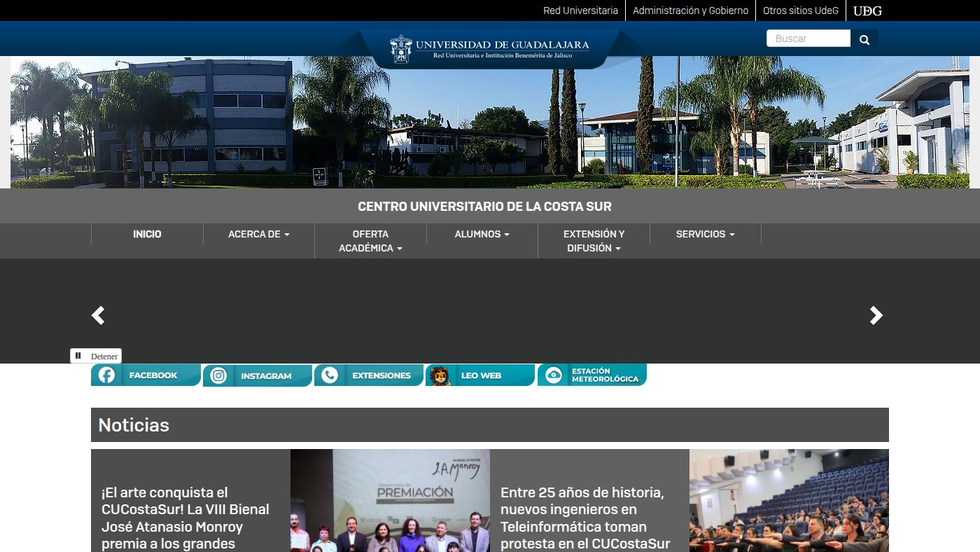Screen dimensions: 980x552
Task: Click the Premiación ceremony news photo
Action: (390, 500)
